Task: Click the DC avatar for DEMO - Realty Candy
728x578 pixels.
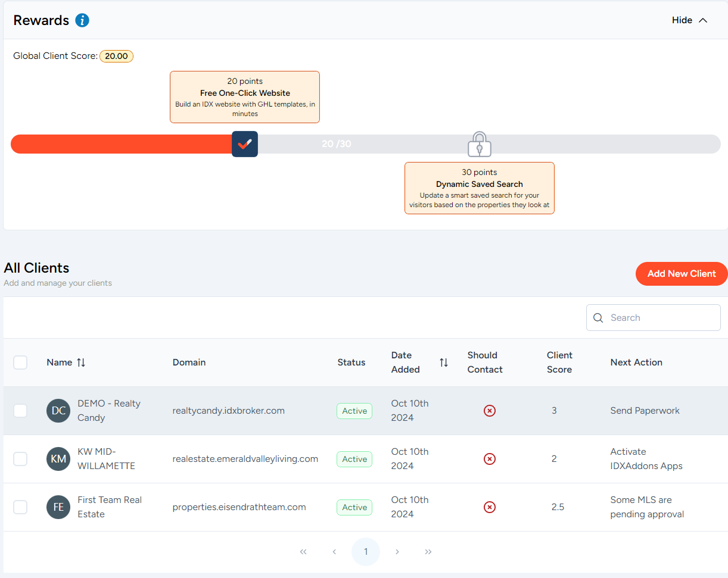Action: pos(58,411)
